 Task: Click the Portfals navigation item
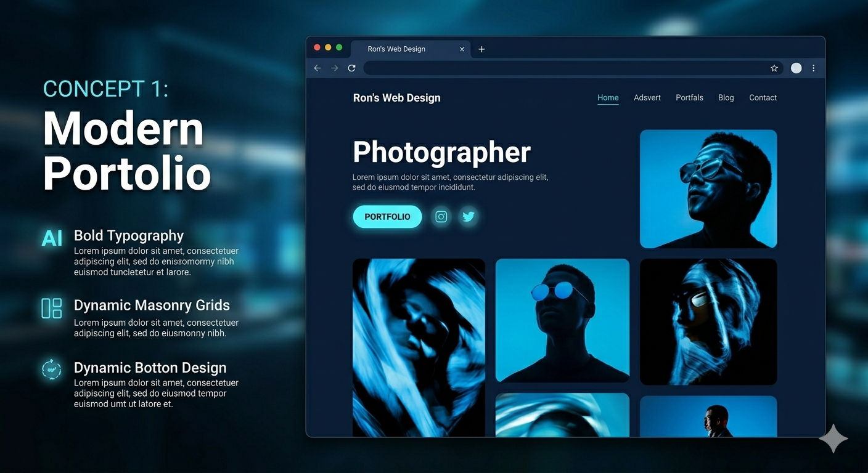coord(689,97)
